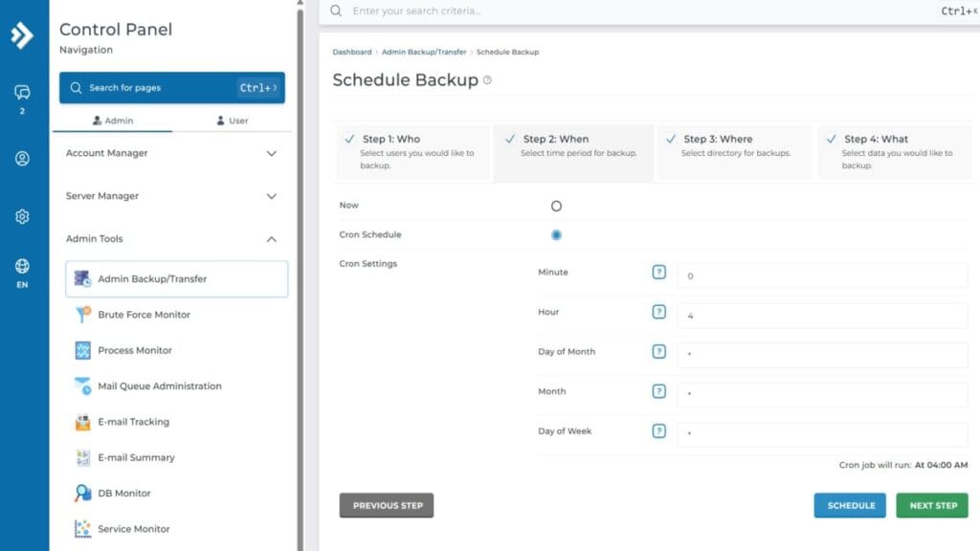980x551 pixels.
Task: Click the NEXT STEP button
Action: (x=930, y=505)
